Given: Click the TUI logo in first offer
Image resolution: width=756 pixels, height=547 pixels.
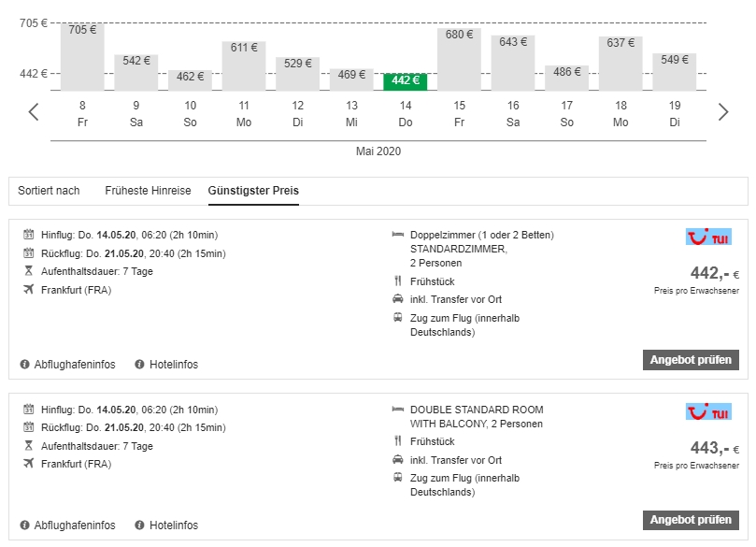Looking at the screenshot, I should point(707,237).
